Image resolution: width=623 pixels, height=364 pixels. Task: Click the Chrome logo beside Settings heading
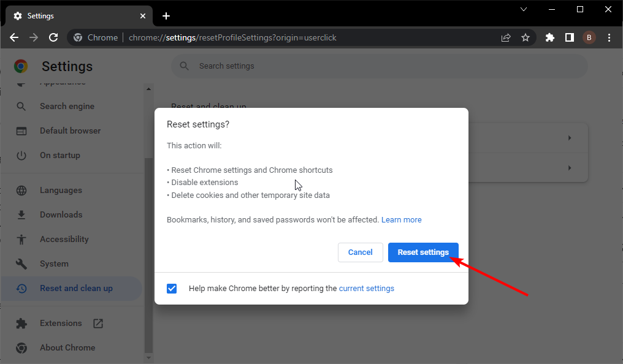point(21,66)
